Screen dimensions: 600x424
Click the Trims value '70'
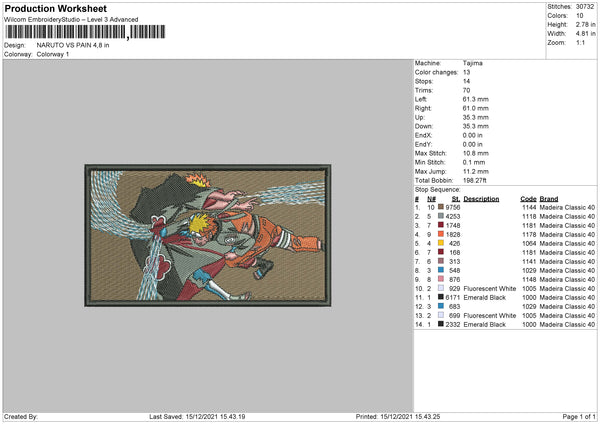coord(466,90)
